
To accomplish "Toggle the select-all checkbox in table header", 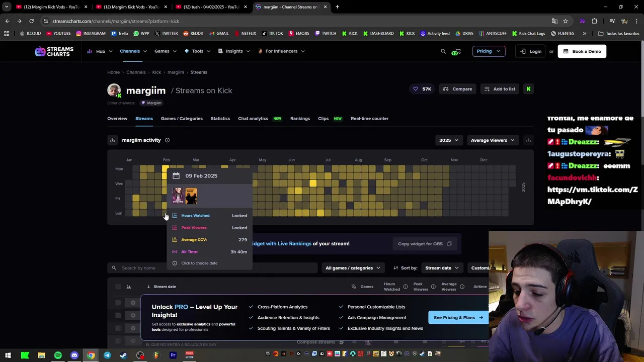I will click(x=118, y=287).
